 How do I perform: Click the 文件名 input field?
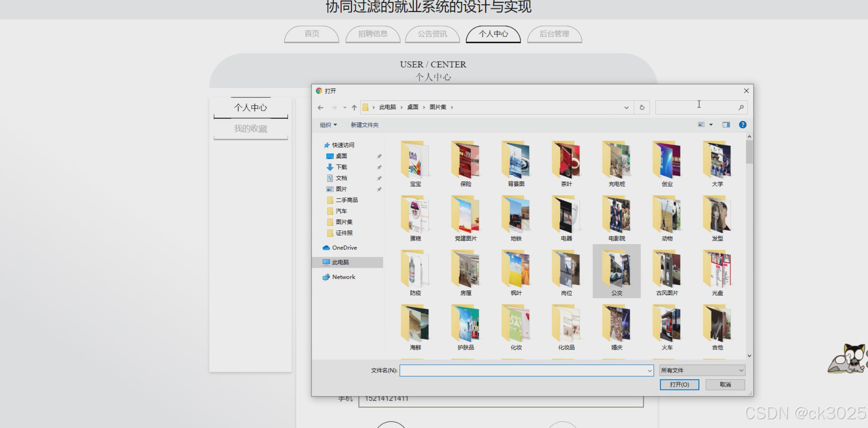pos(523,370)
